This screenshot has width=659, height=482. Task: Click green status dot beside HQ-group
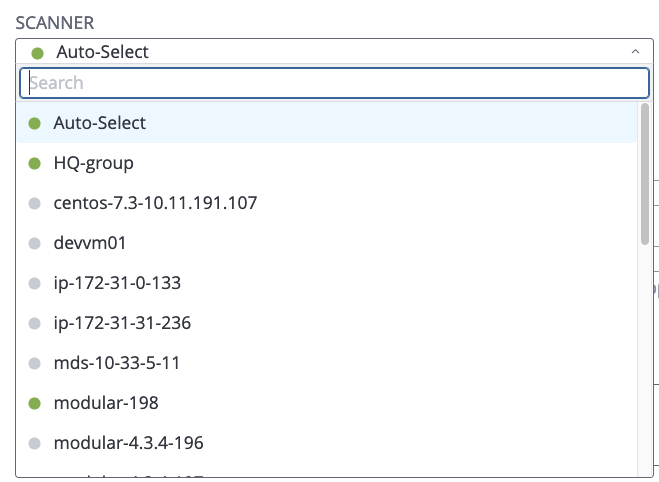pos(34,163)
